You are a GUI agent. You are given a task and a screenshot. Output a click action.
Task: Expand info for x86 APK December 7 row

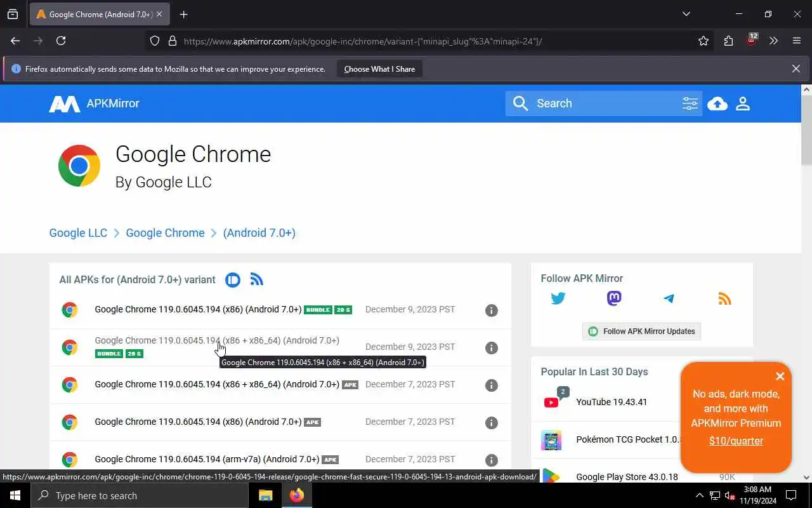point(491,423)
